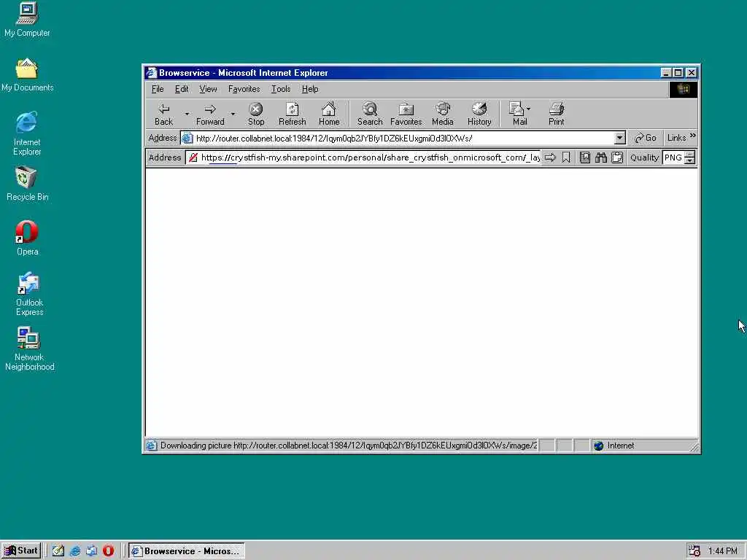
Task: Show the History pane
Action: pyautogui.click(x=479, y=114)
